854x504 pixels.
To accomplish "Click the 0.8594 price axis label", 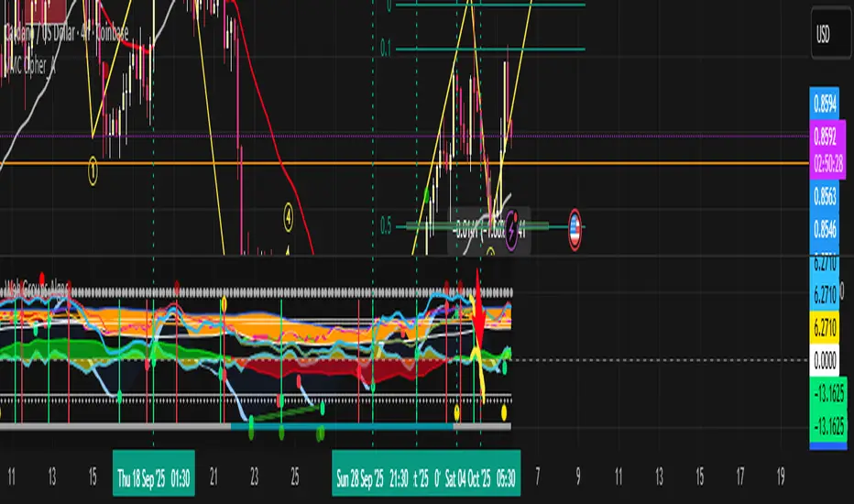I will pos(825,103).
